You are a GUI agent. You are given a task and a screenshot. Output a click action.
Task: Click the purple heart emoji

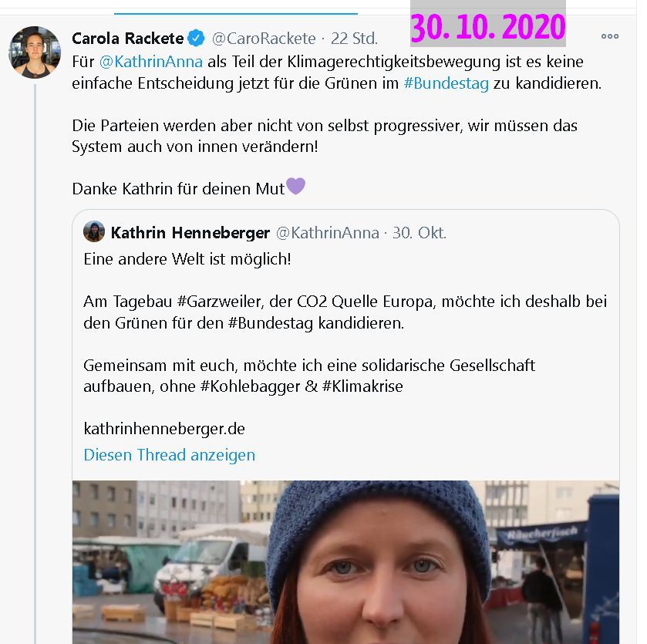[296, 186]
